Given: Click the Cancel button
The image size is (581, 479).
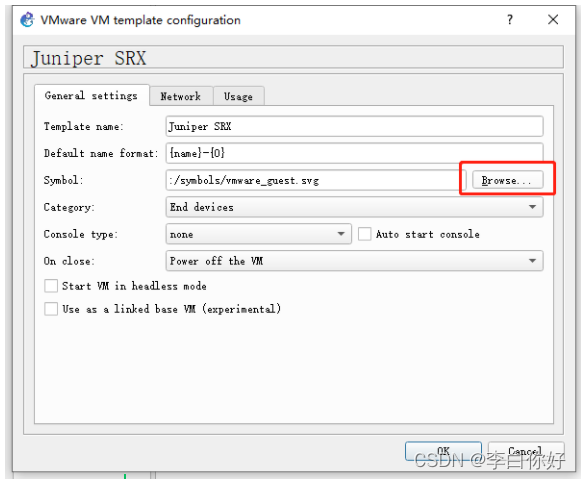Looking at the screenshot, I should coord(526,451).
